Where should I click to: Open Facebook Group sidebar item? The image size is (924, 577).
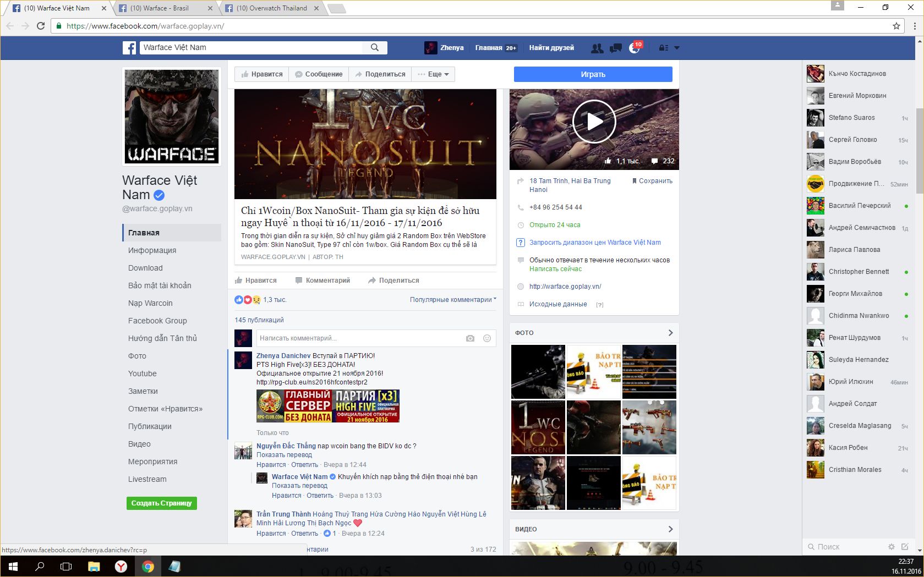click(157, 321)
